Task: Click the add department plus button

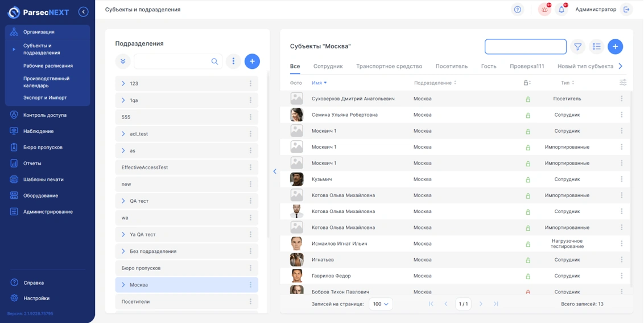Action: [x=252, y=62]
